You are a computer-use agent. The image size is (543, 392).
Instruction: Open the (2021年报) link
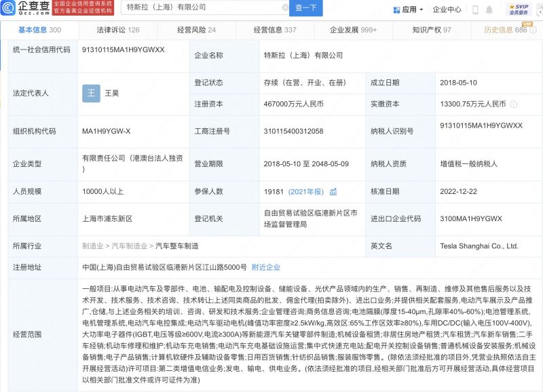pos(306,191)
